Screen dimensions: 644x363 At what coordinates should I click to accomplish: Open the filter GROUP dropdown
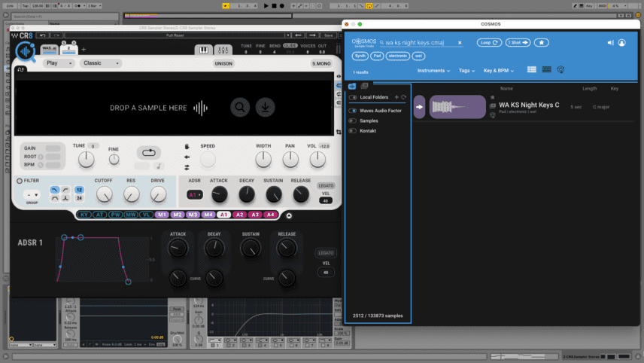pos(32,195)
